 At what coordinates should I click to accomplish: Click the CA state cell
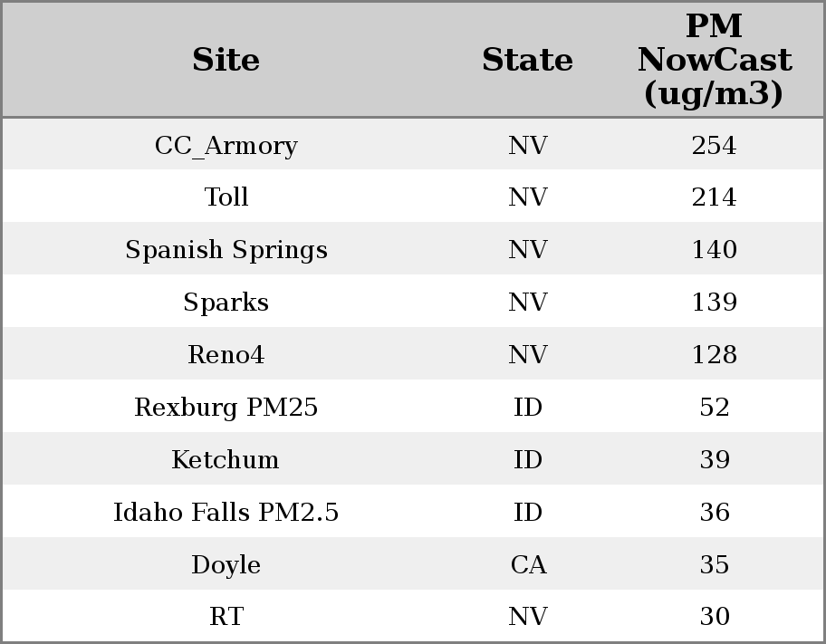click(528, 565)
